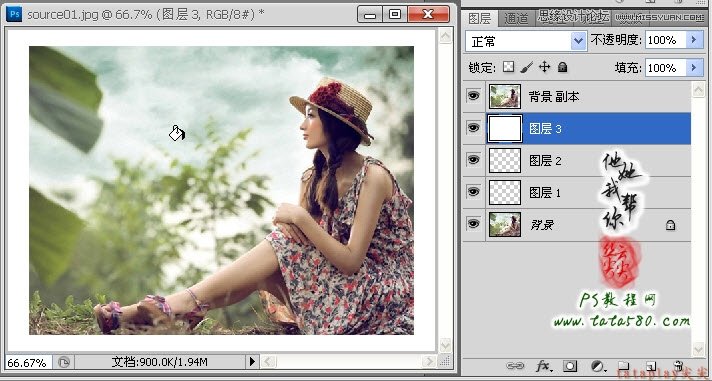The image size is (712, 381).
Task: Click the 填充 100% value field
Action: (x=665, y=68)
